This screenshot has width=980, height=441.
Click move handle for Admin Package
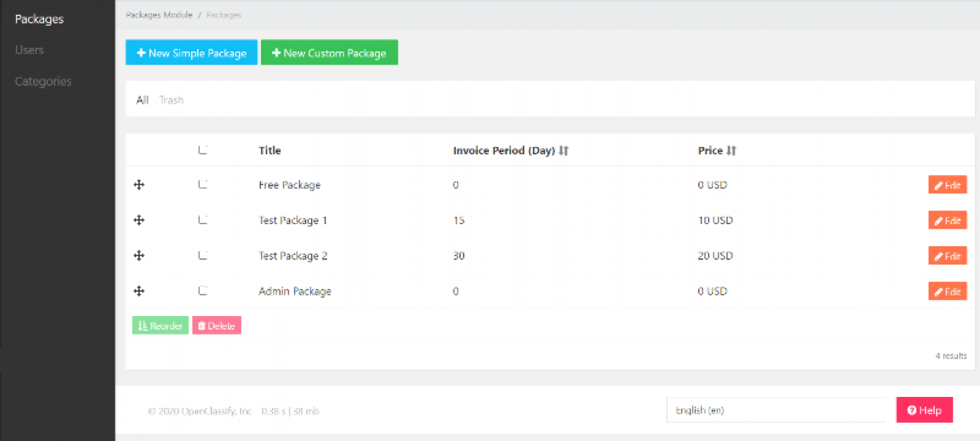coord(138,291)
